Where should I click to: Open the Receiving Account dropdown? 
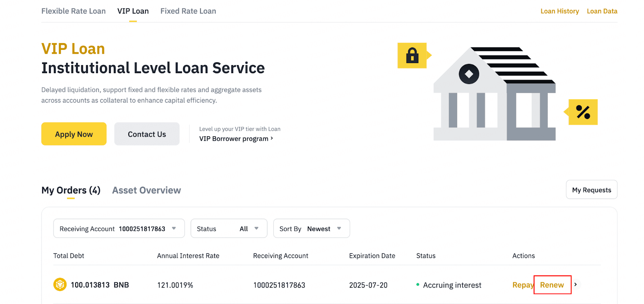pyautogui.click(x=119, y=229)
